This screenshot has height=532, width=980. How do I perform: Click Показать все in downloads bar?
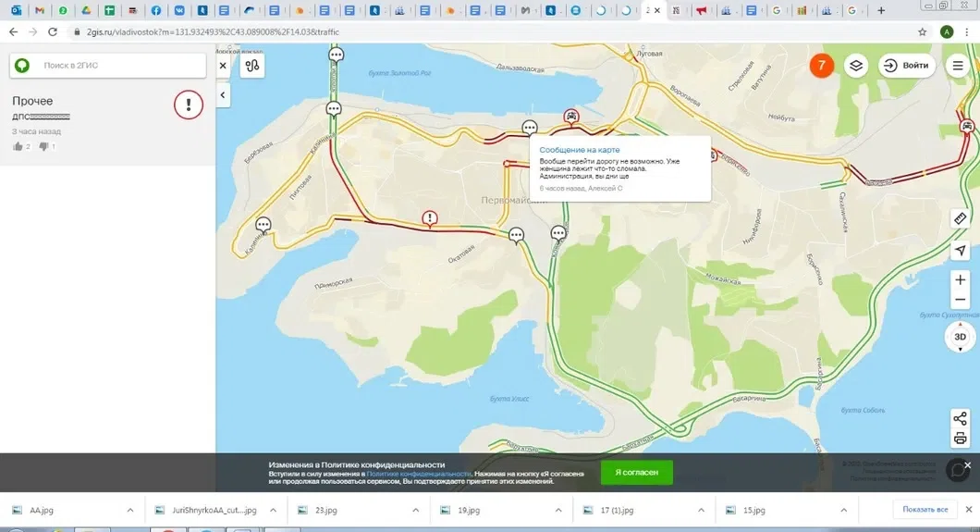tap(925, 510)
